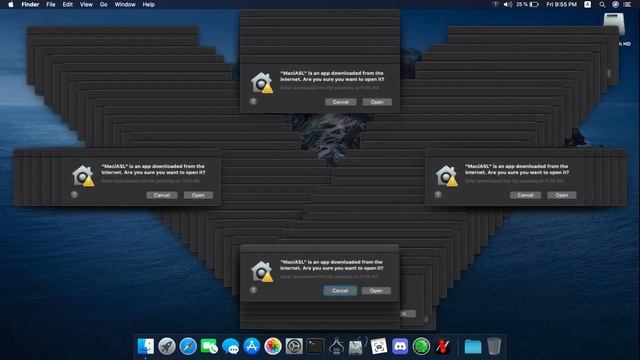640x360 pixels.
Task: Select the hard drive icon on desktop
Action: [x=614, y=24]
